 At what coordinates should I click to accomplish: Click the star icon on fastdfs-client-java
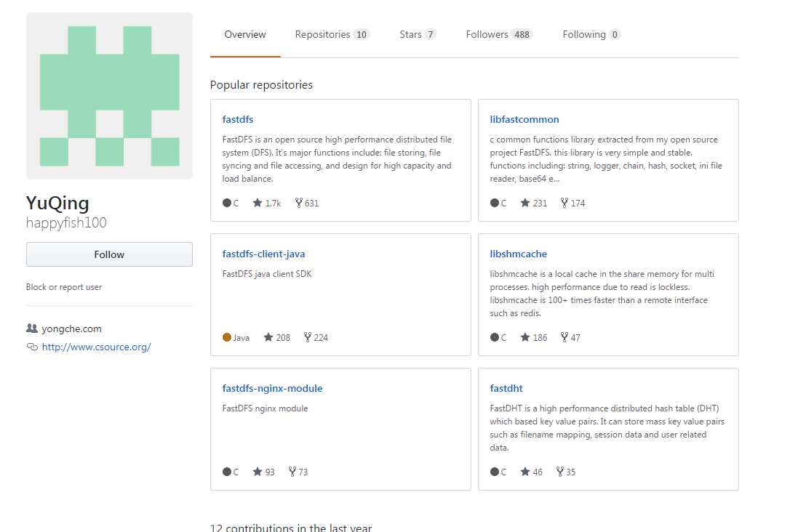(x=268, y=336)
